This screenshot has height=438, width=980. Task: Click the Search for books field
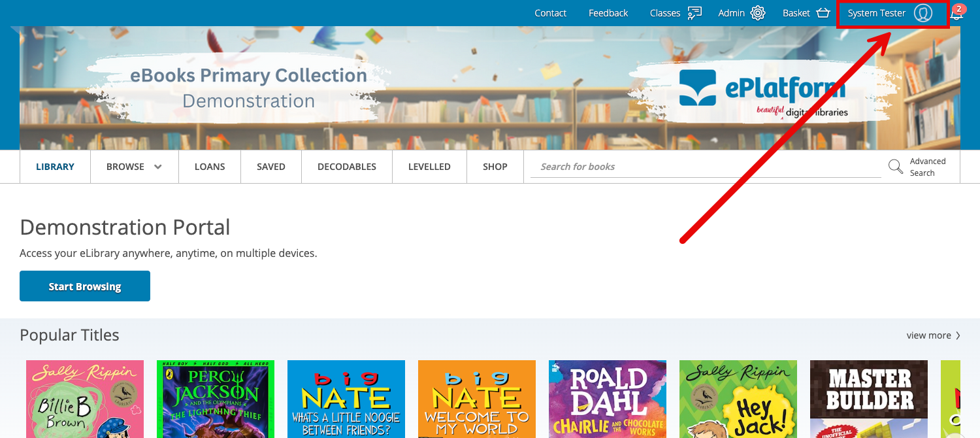coord(706,167)
